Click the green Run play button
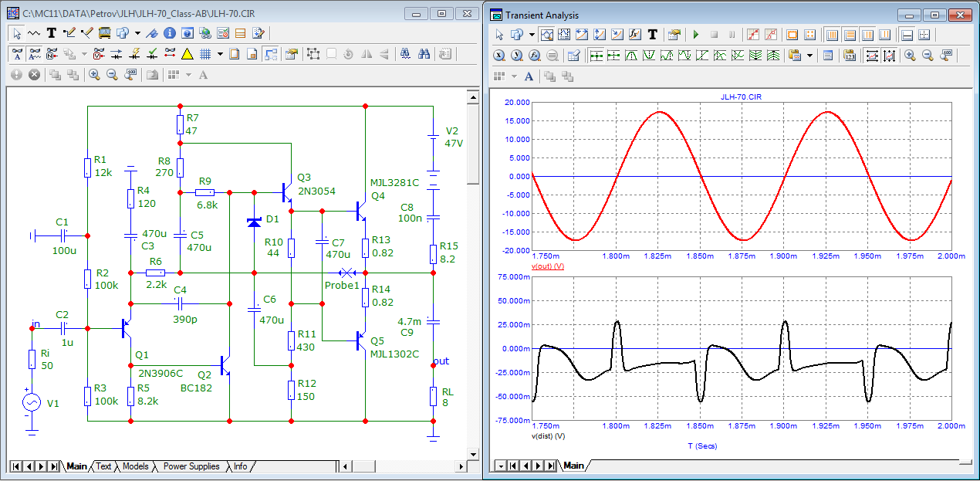The width and height of the screenshot is (980, 481). tap(696, 35)
